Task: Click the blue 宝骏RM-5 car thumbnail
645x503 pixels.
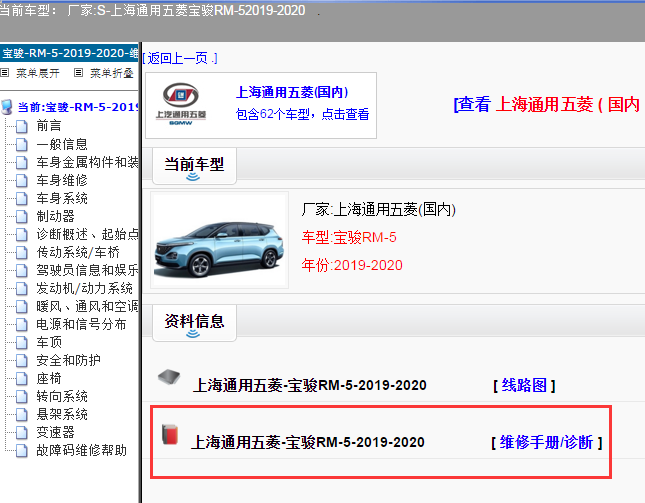Action: click(219, 240)
